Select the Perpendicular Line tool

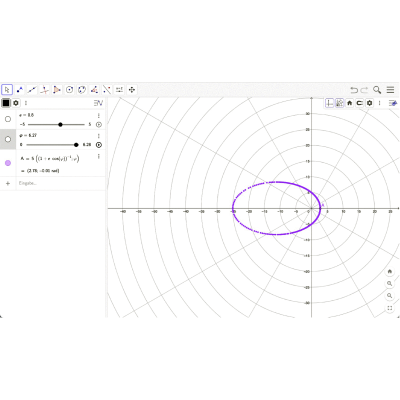pyautogui.click(x=44, y=90)
